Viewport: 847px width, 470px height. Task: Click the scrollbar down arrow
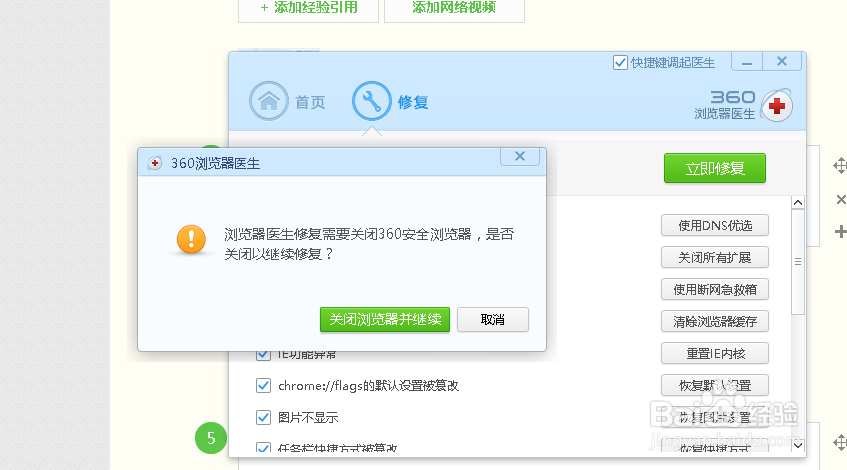pos(798,445)
